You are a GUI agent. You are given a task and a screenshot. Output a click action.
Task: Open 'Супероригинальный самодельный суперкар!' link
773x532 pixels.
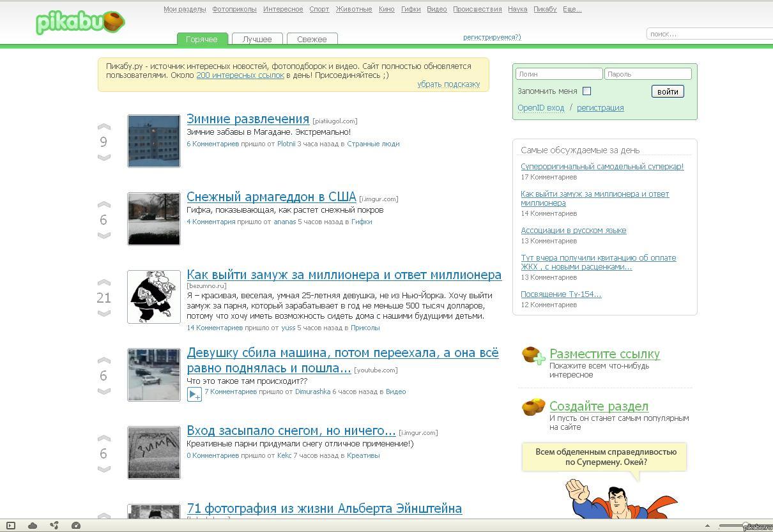[x=602, y=166]
